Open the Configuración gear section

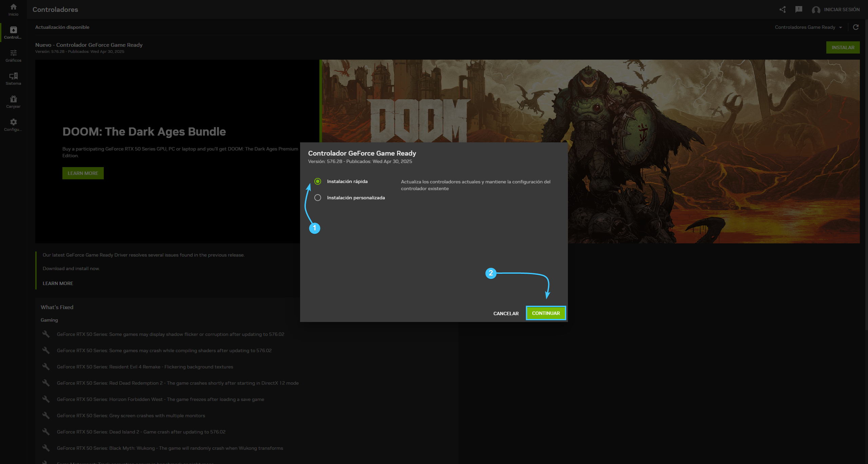tap(13, 125)
